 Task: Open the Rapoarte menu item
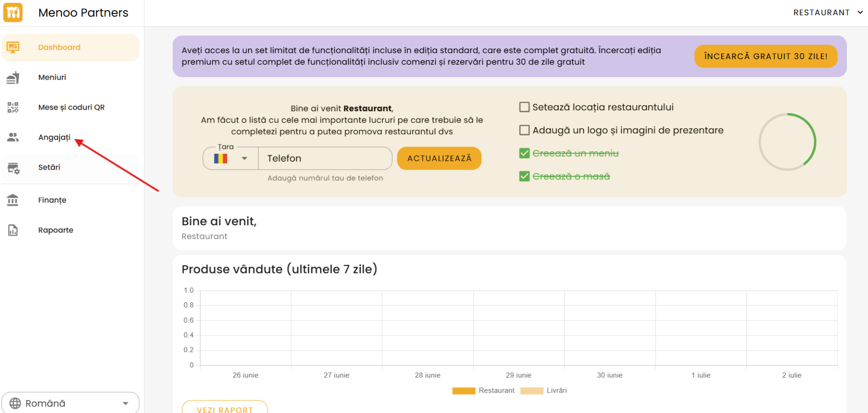click(x=56, y=230)
